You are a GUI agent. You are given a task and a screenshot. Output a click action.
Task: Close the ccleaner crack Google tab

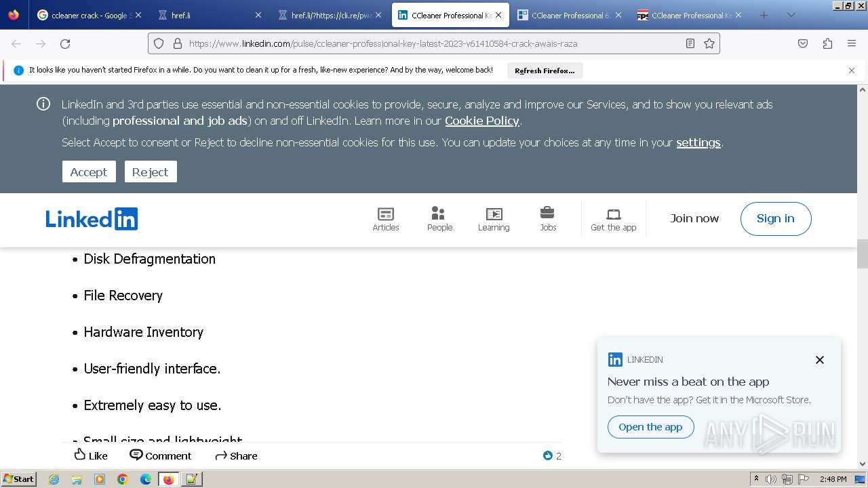tap(138, 15)
